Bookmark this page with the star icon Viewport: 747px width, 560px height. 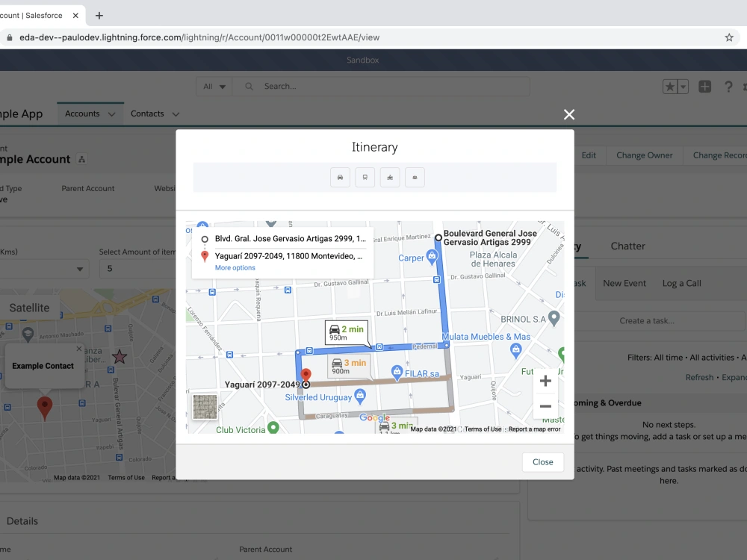[x=729, y=37]
